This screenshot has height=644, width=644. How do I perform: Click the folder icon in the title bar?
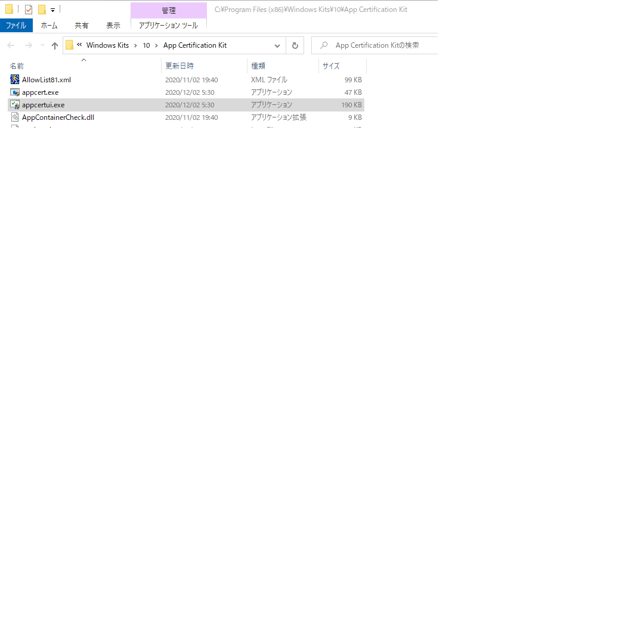(9, 9)
